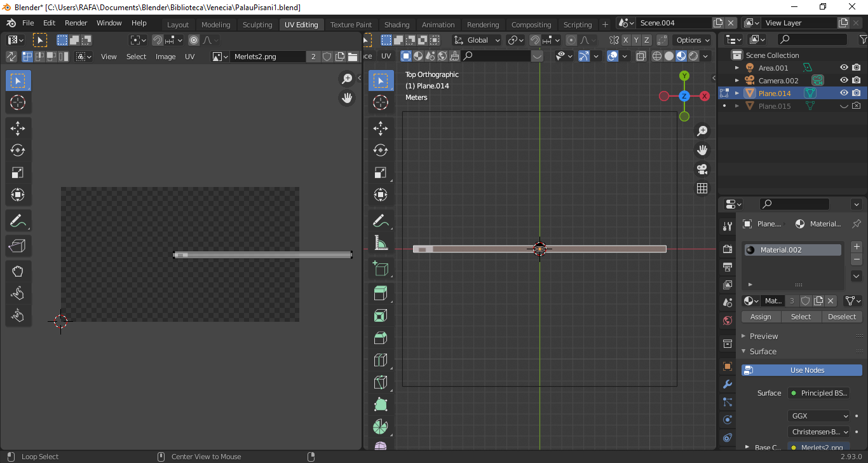Switch to the Texture Paint workspace tab
The width and height of the screenshot is (868, 463).
[351, 25]
